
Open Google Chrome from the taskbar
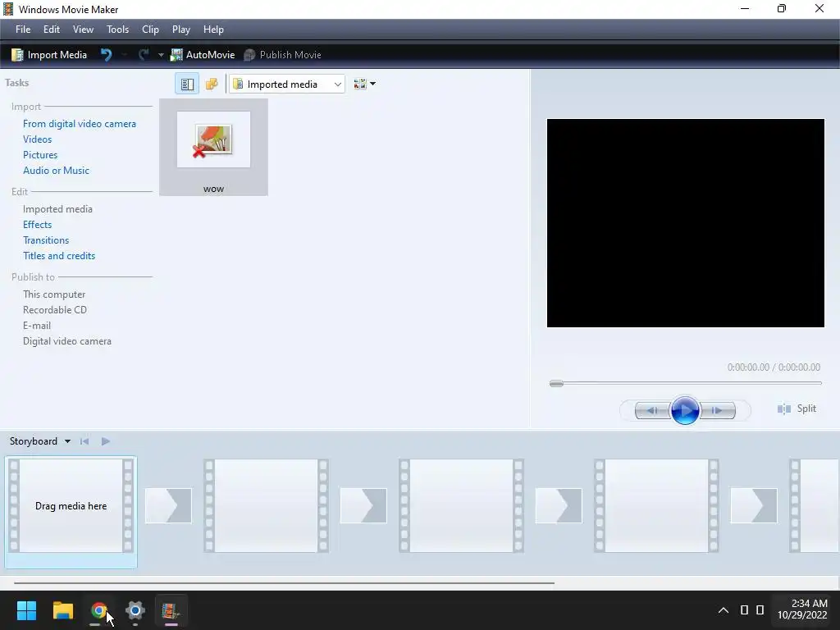(x=99, y=610)
